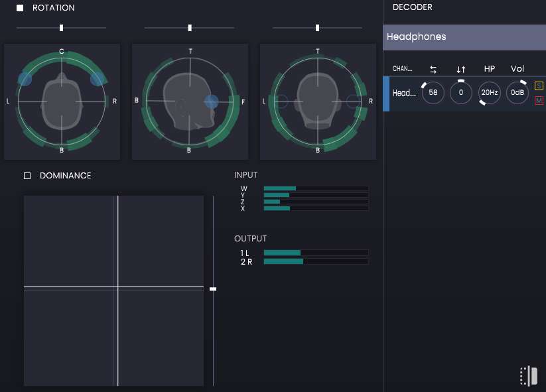Click the left-right swap arrows icon
Viewport: 546px width, 392px height.
tap(433, 69)
